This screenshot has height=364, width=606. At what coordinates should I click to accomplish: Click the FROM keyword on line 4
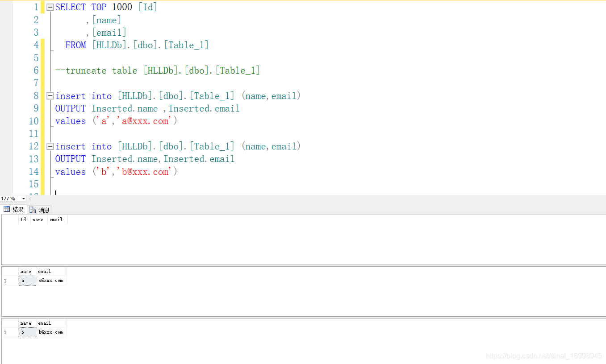[x=75, y=45]
